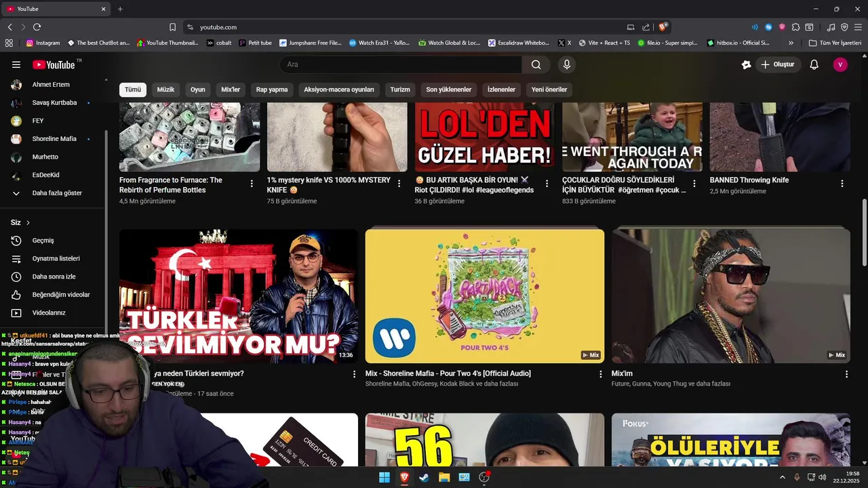Open Shazam extension icon
The image size is (868, 488).
(768, 27)
